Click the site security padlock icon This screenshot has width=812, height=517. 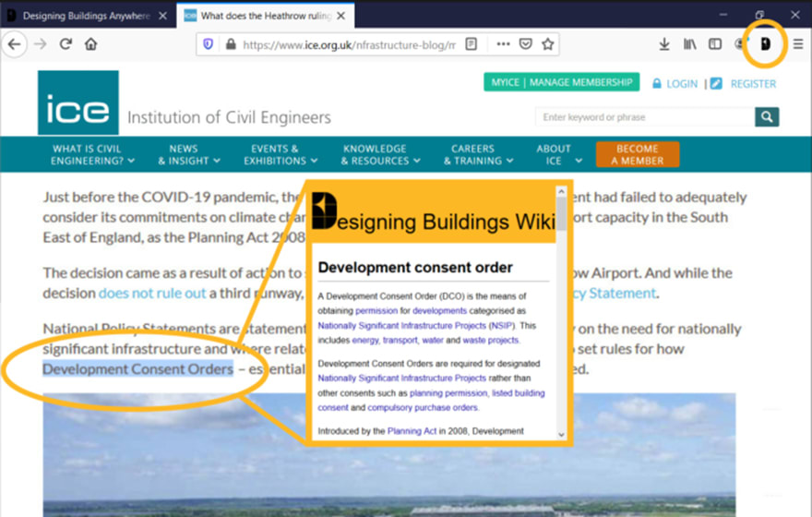pos(231,44)
